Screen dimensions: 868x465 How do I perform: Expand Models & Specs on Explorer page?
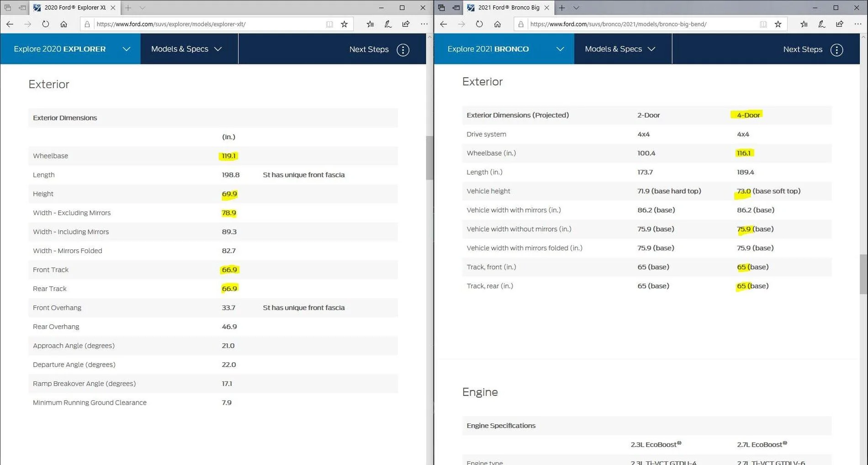click(189, 49)
